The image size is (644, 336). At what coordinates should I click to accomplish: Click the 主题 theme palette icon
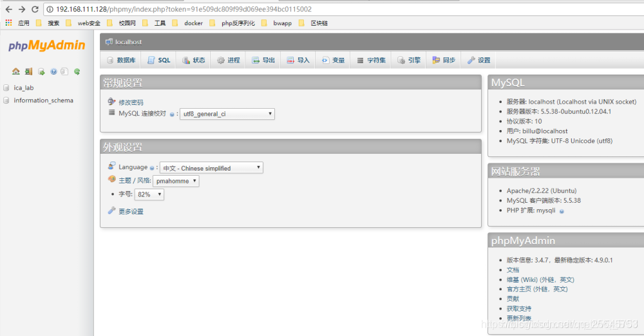pos(111,179)
